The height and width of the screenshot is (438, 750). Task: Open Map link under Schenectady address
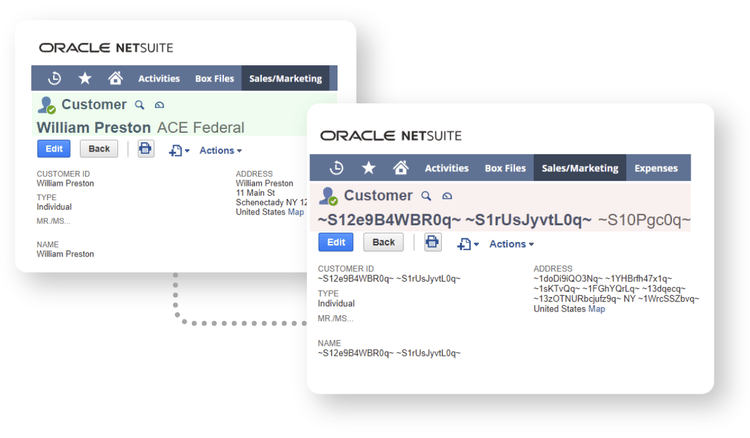(296, 212)
